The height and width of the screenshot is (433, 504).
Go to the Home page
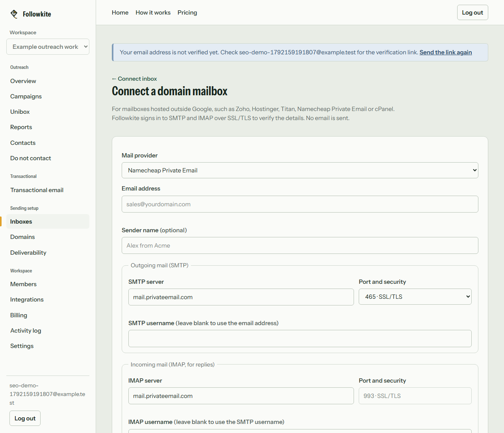[120, 13]
